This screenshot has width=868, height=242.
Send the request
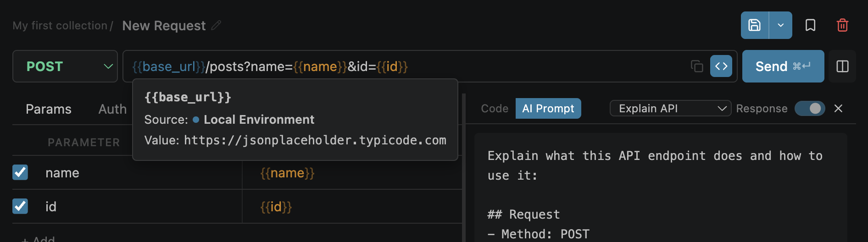783,66
